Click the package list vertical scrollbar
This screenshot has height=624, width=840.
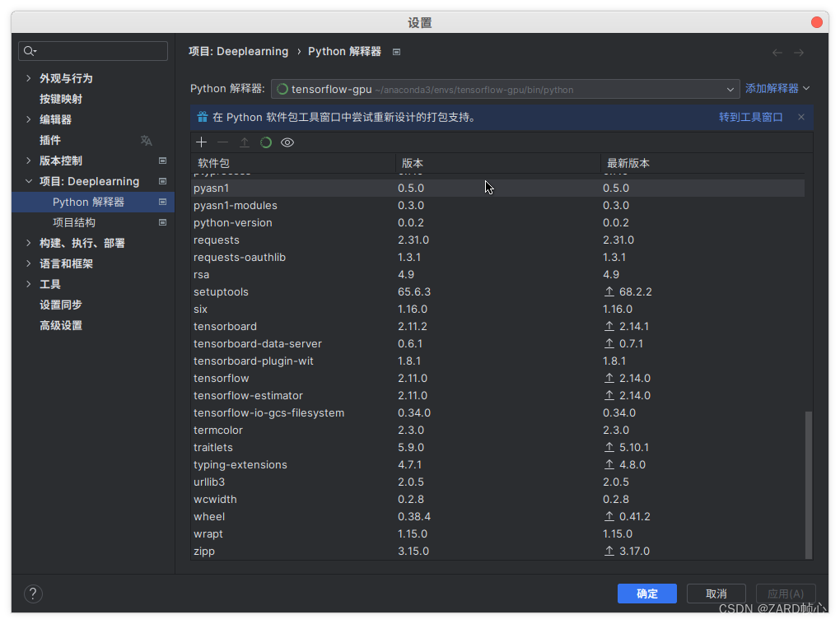[x=809, y=485]
